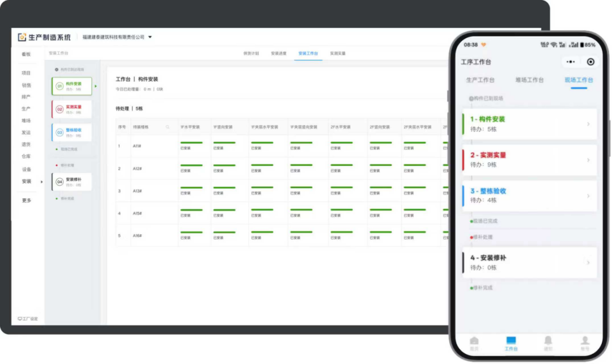Open 退货 in the left sidebar

pyautogui.click(x=25, y=144)
